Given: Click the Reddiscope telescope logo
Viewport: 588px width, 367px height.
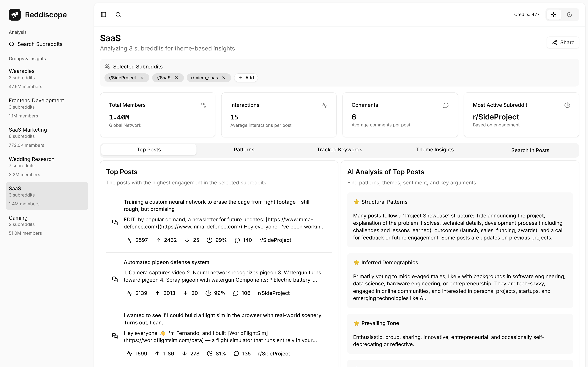Looking at the screenshot, I should click(x=15, y=14).
